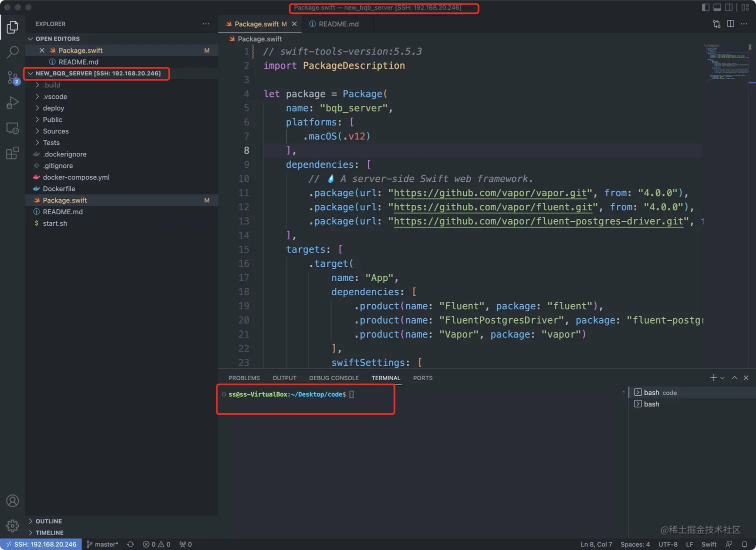The height and width of the screenshot is (550, 756).
Task: Open the Manage gear icon
Action: [x=12, y=526]
